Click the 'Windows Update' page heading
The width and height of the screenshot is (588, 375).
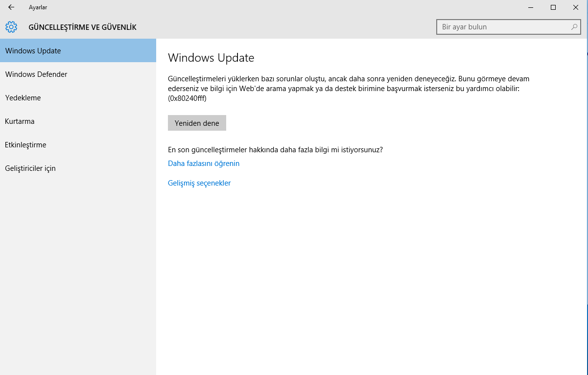pyautogui.click(x=211, y=58)
